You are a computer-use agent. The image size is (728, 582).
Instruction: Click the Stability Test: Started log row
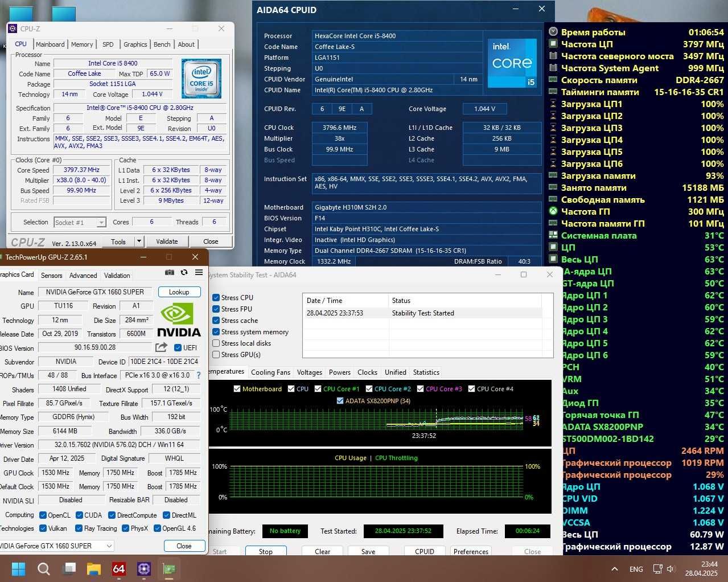[x=423, y=313]
